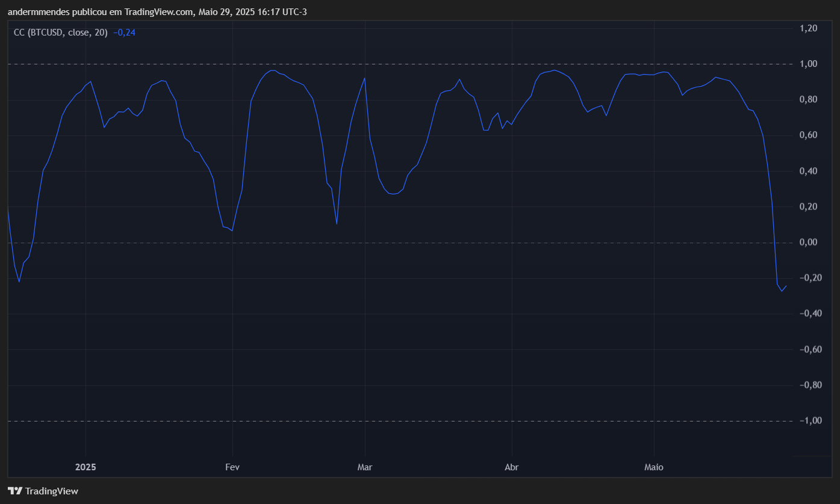
Task: Click the blue -0,24 indicator value
Action: click(125, 33)
